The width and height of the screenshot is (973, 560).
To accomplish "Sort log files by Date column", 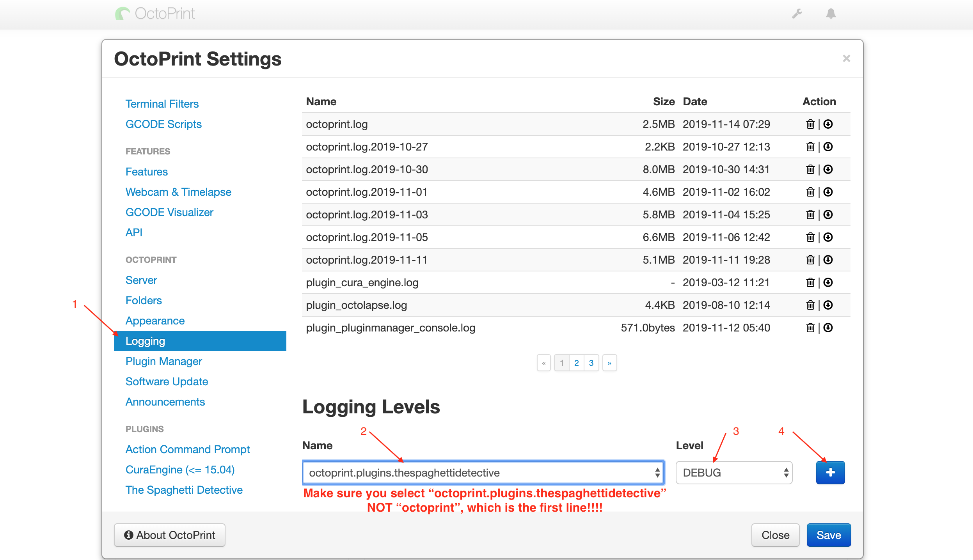I will pyautogui.click(x=695, y=101).
